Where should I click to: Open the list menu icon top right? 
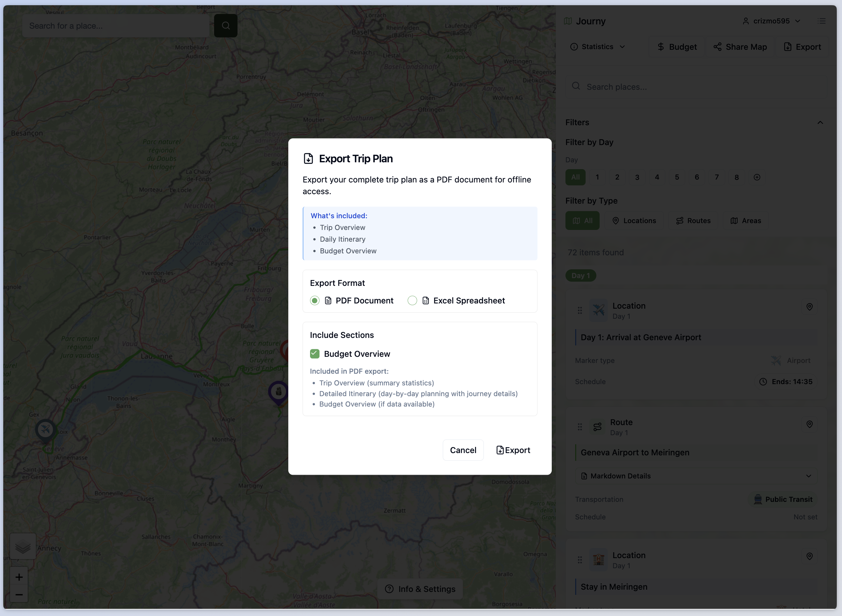point(822,21)
